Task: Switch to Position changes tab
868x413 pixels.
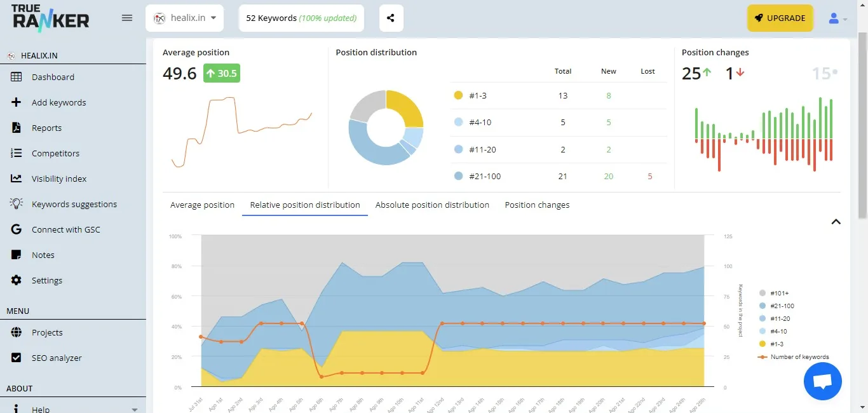Action: pyautogui.click(x=537, y=205)
